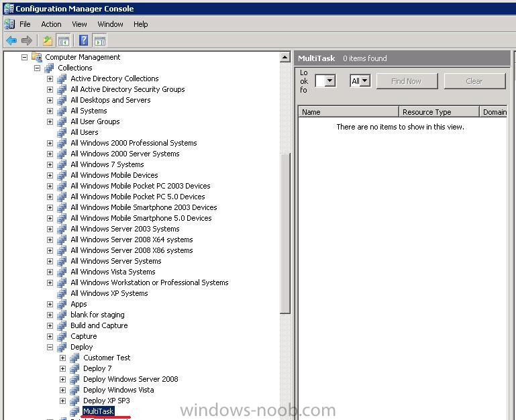
Task: Select All Windows 2000 Professional Systems
Action: coord(134,143)
